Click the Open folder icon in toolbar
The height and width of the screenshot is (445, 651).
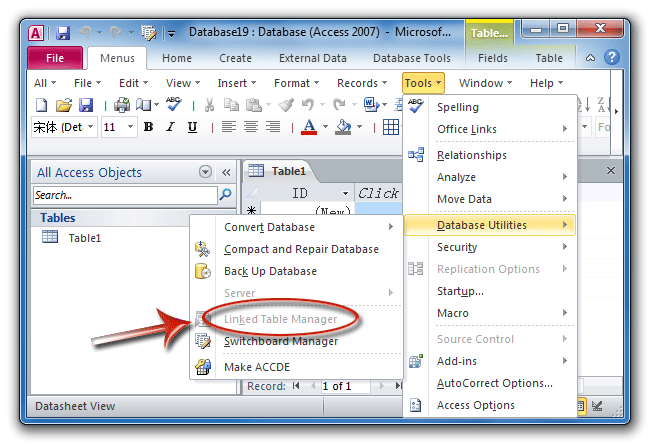(64, 105)
